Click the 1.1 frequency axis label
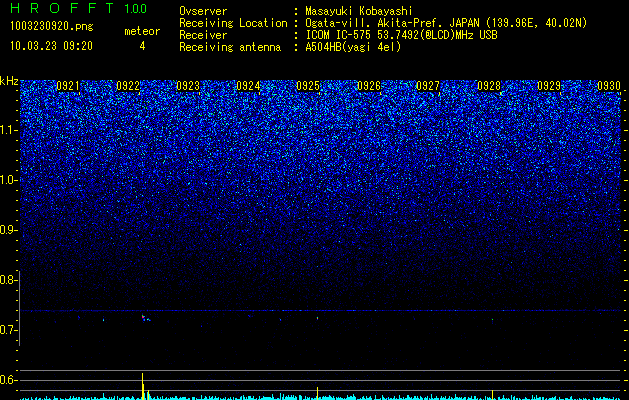 [x=8, y=130]
